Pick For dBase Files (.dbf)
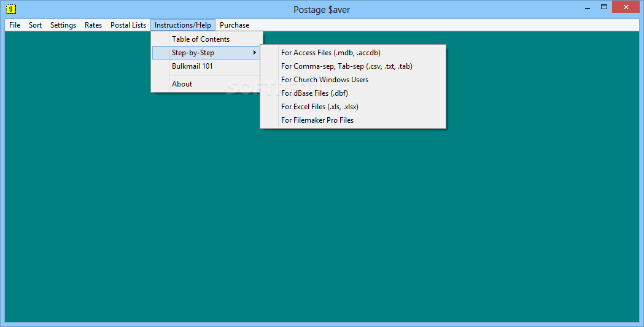This screenshot has height=327, width=644. pos(353,93)
